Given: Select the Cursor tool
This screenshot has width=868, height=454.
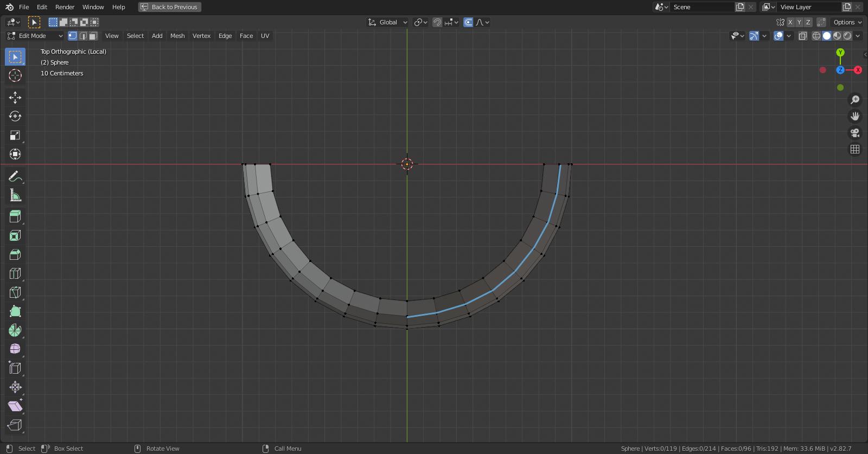Looking at the screenshot, I should pyautogui.click(x=15, y=75).
